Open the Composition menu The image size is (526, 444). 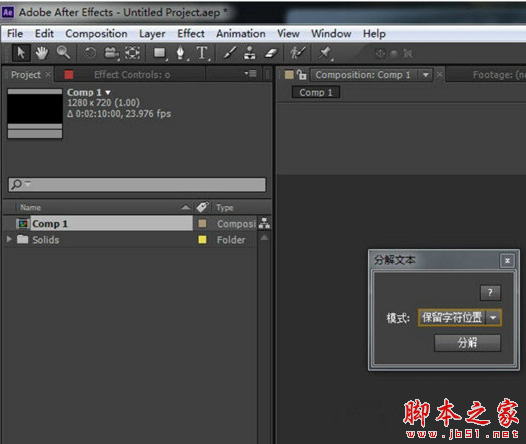[96, 34]
